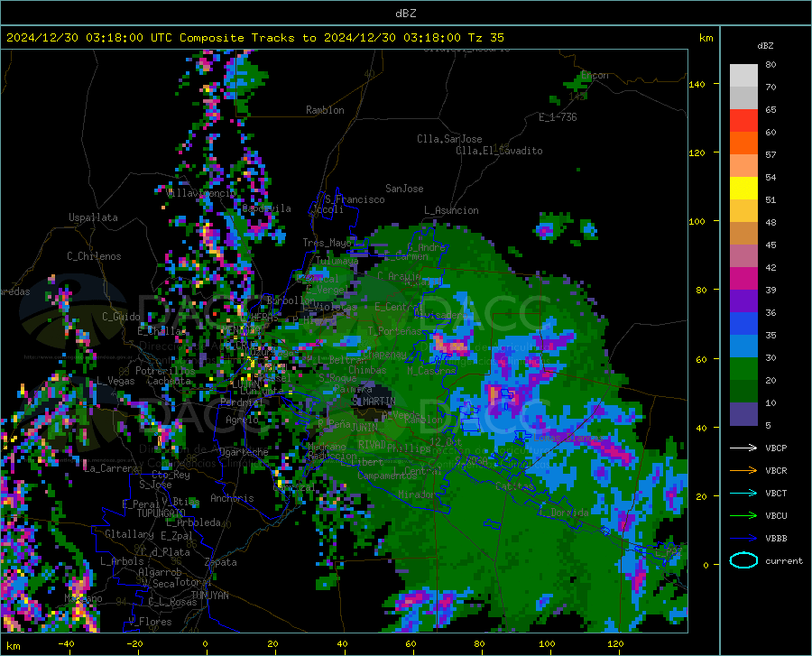Screen dimensions: 812x656
Task: Select the light blue 30-35 dBZ swatch
Action: pos(743,346)
